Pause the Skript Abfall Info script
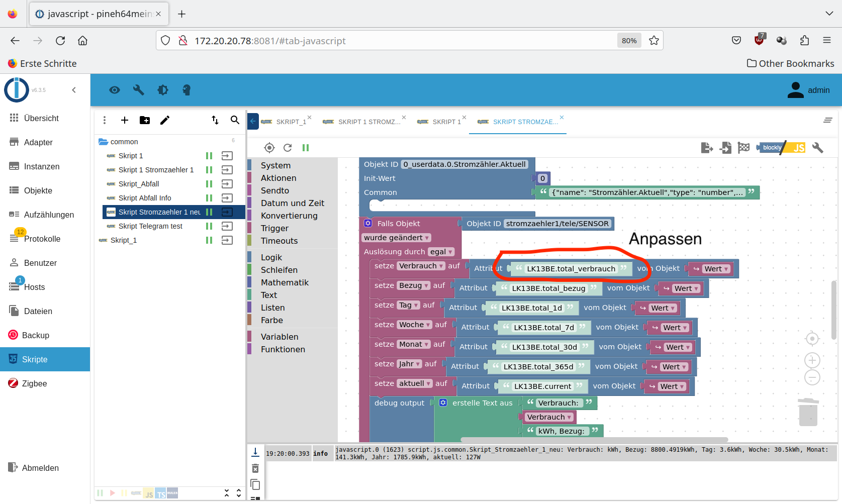Viewport: 842px width, 504px height. pyautogui.click(x=209, y=198)
